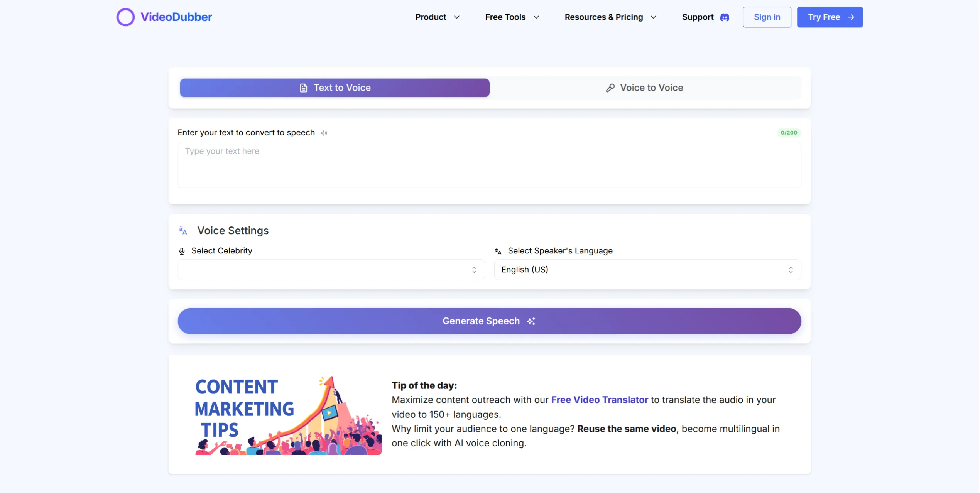Open the Select Celebrity dropdown

coord(330,270)
